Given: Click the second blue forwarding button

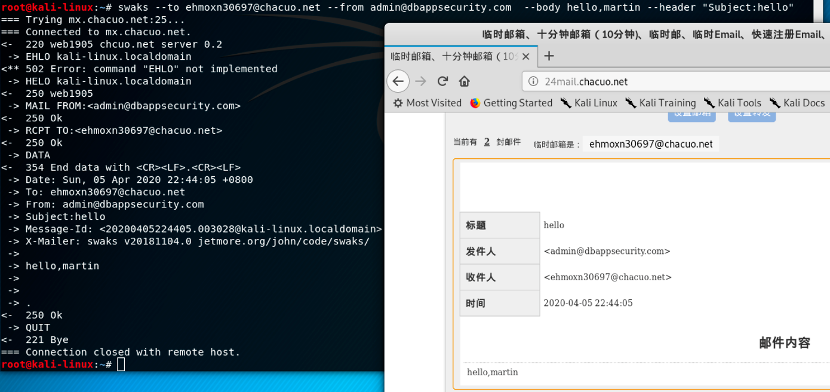Looking at the screenshot, I should pos(752,116).
